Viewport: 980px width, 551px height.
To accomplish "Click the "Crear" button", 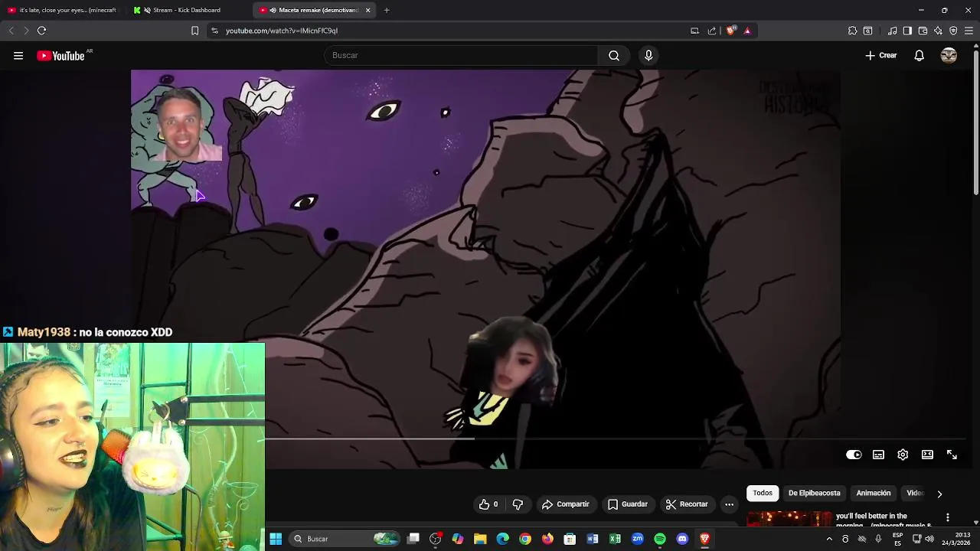I will tap(880, 55).
